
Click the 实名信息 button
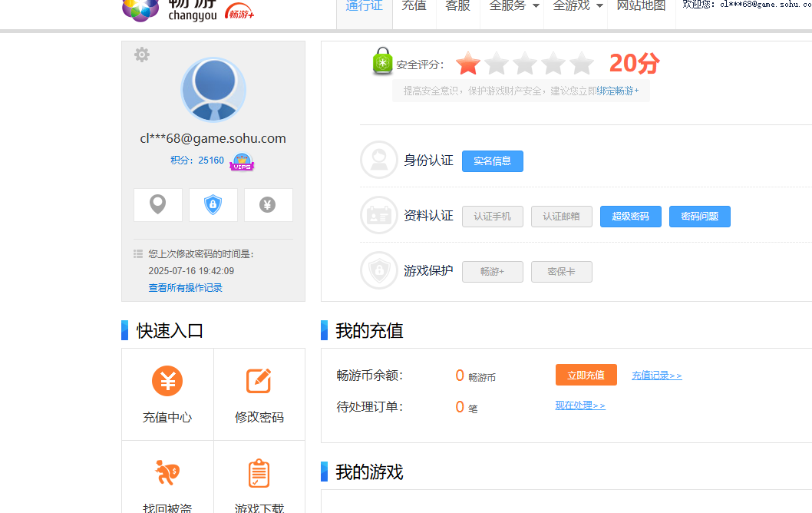(493, 161)
